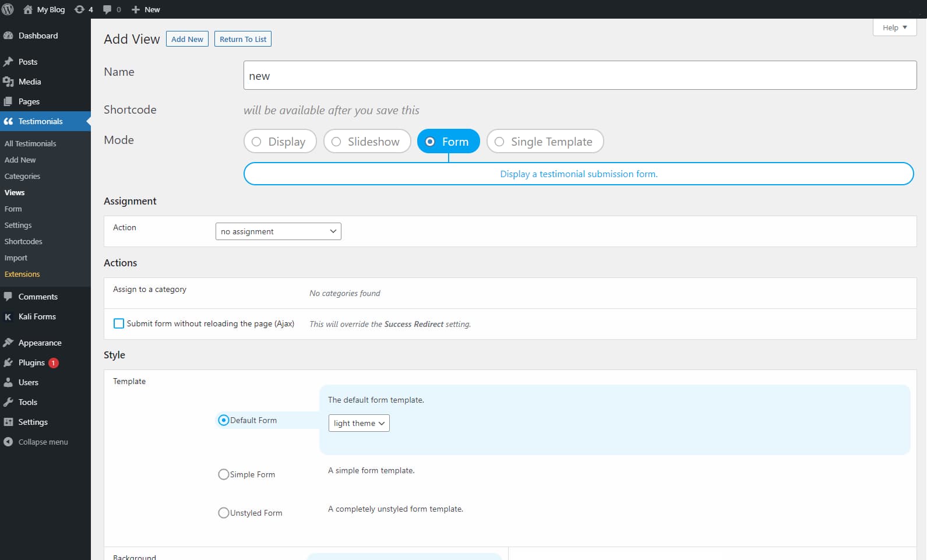Open the light theme dropdown

(x=359, y=423)
